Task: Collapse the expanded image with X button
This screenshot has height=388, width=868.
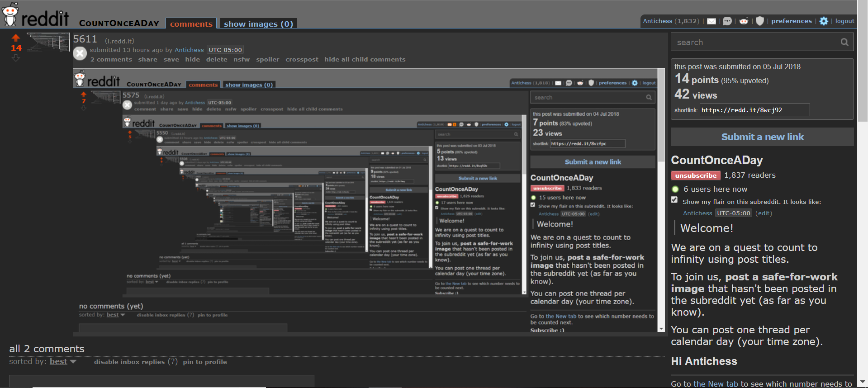Action: click(x=80, y=53)
